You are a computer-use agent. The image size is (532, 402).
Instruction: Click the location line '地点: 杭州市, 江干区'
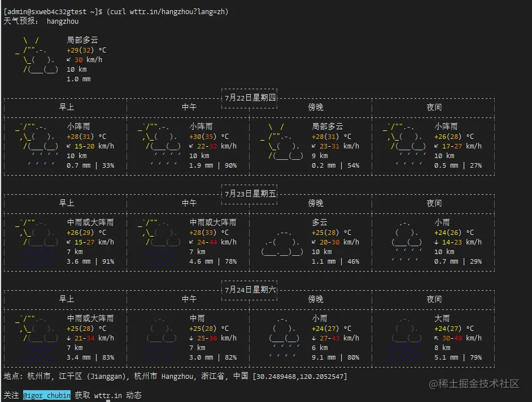coord(176,377)
